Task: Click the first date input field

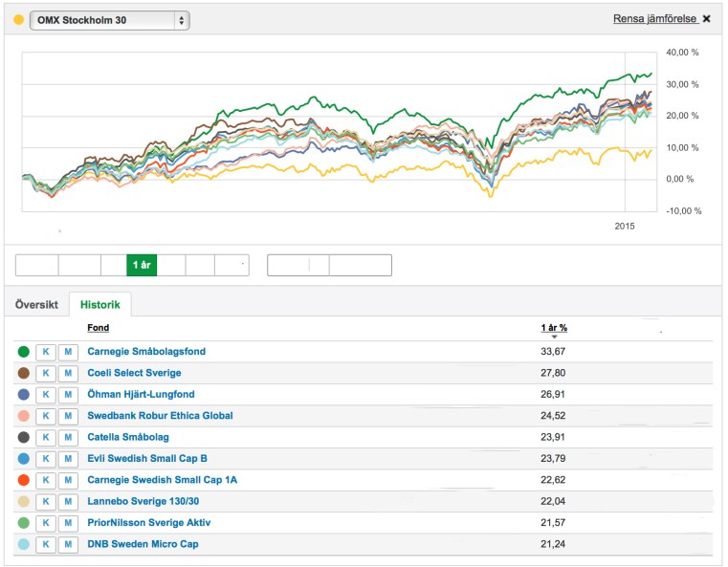Action: [x=298, y=265]
